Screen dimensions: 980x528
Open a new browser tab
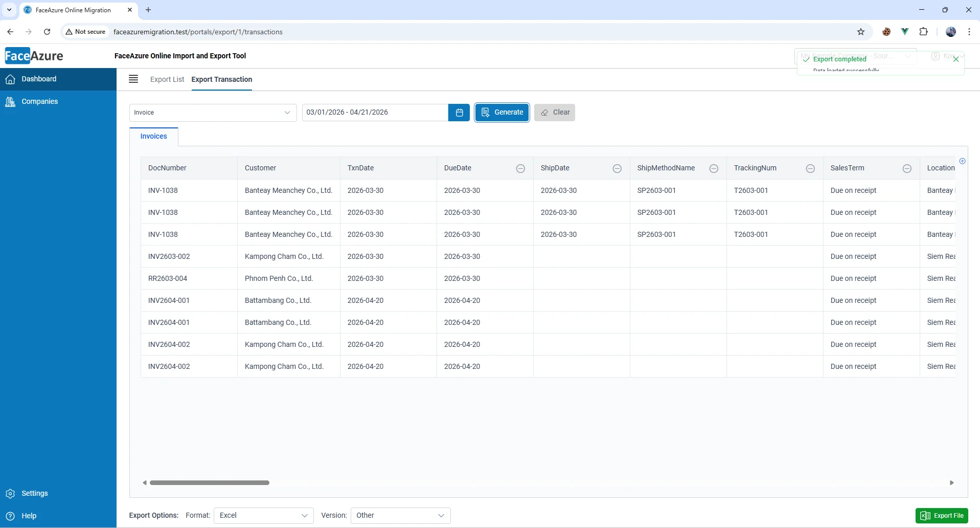(x=148, y=10)
